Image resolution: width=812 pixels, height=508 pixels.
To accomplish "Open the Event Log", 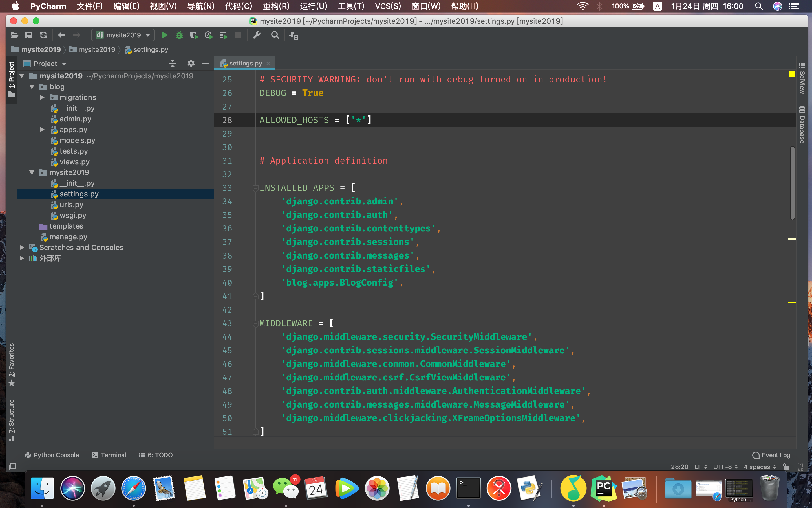I will [x=771, y=455].
